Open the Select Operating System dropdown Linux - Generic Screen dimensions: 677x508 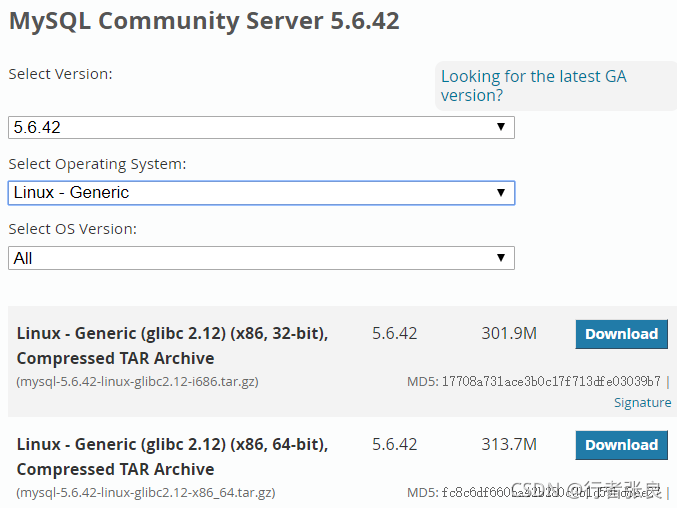pos(261,193)
